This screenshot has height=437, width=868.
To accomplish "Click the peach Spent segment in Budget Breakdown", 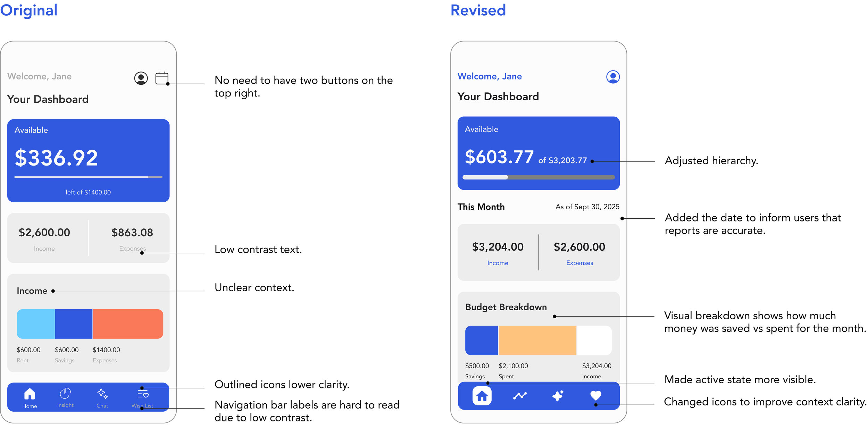I will 537,340.
